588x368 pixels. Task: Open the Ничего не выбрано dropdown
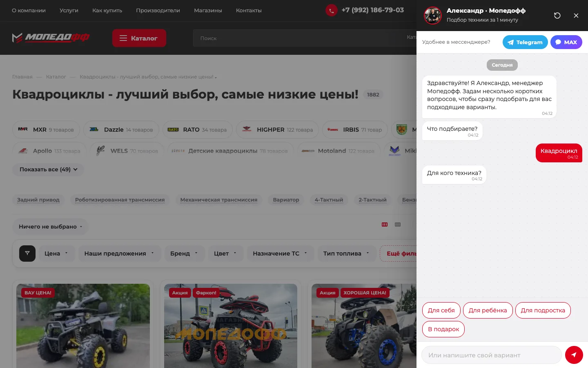coord(50,227)
